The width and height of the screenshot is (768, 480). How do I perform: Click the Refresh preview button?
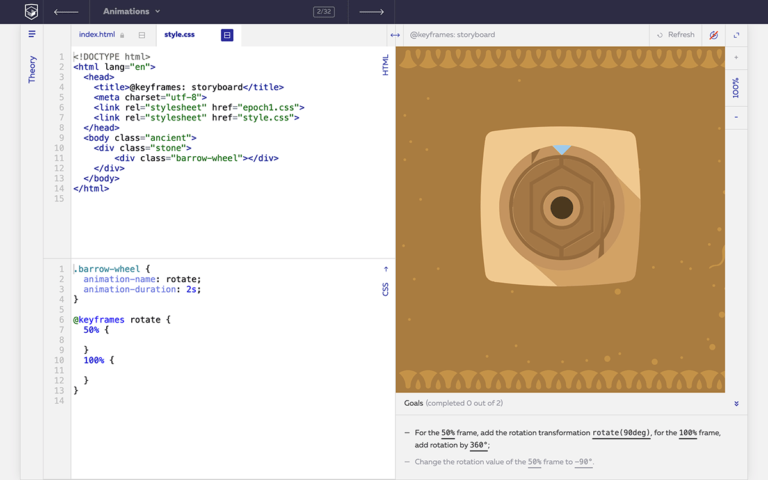click(676, 35)
